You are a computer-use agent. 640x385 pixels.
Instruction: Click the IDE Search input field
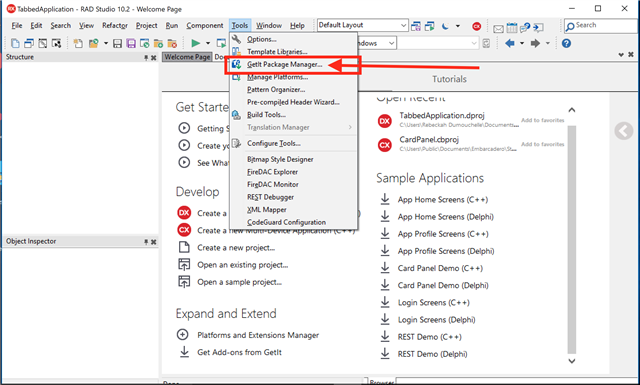601,26
